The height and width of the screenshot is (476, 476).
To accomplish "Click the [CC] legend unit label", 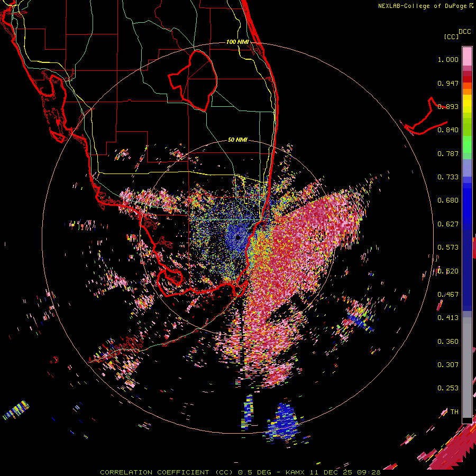I will pyautogui.click(x=451, y=36).
